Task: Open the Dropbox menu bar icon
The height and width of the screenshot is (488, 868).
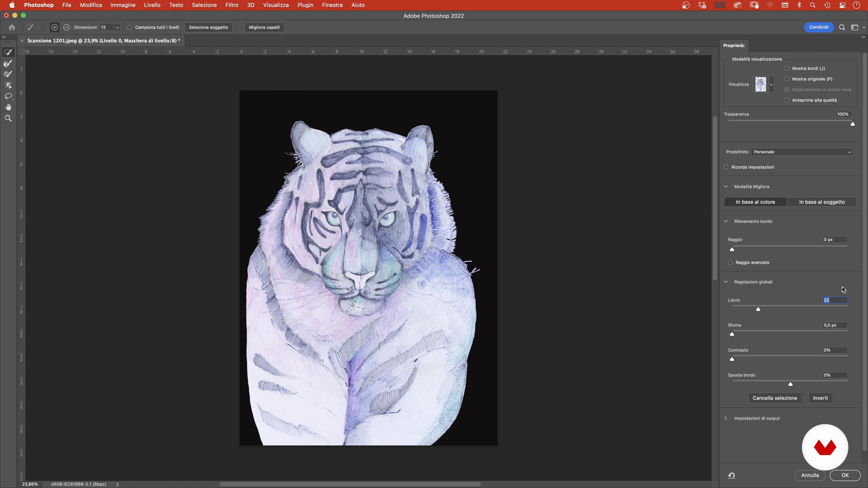Action: point(702,5)
